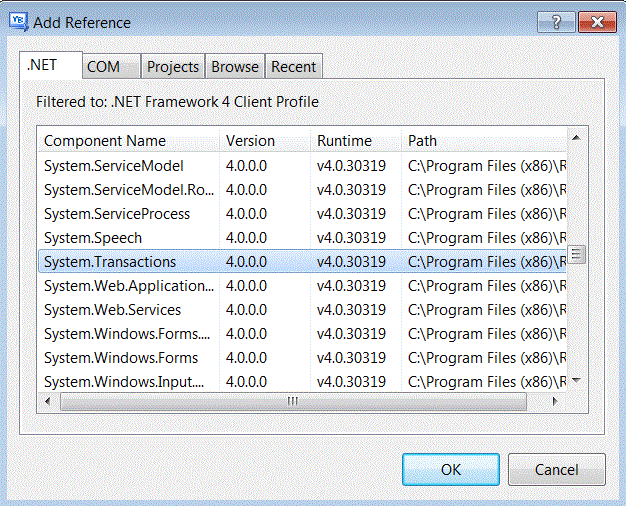
Task: Open the Browse tab
Action: point(235,66)
